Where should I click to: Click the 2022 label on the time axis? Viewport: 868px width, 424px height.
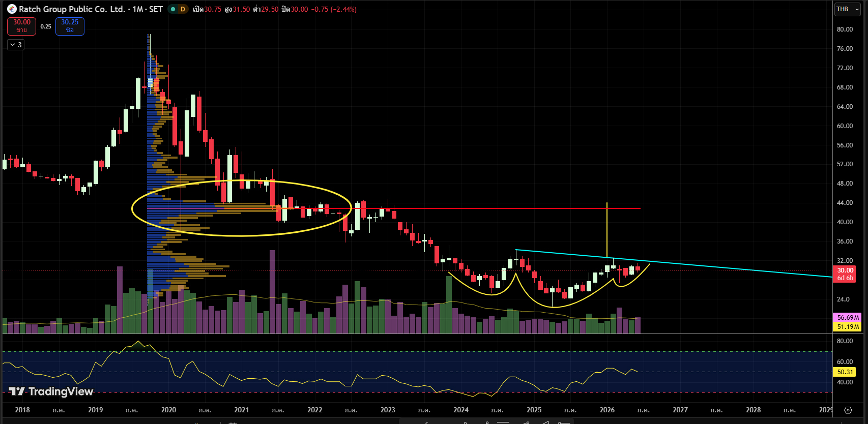[x=315, y=410]
